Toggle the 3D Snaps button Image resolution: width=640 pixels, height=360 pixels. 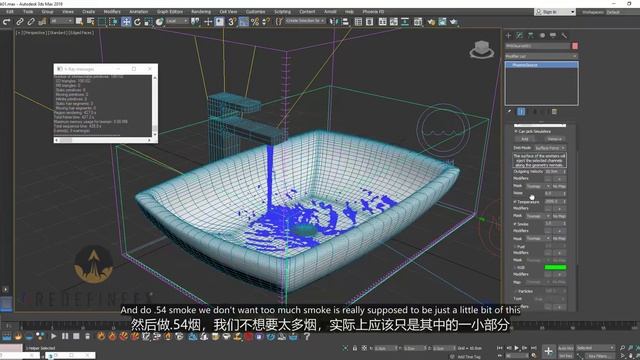coord(231,22)
